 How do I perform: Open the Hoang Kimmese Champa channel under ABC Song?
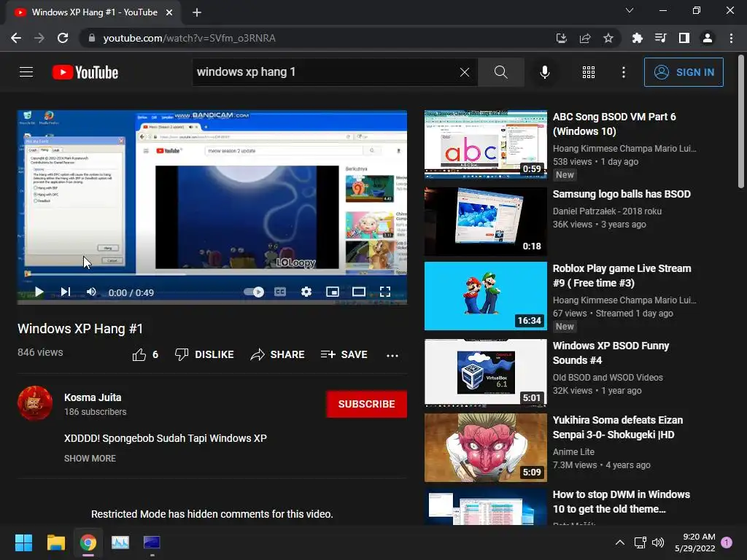coord(624,149)
